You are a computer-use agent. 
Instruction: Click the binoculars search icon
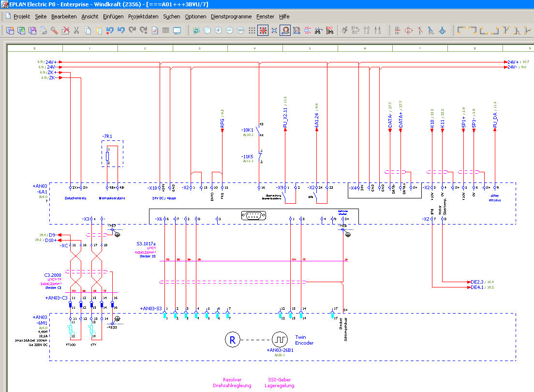(x=319, y=30)
